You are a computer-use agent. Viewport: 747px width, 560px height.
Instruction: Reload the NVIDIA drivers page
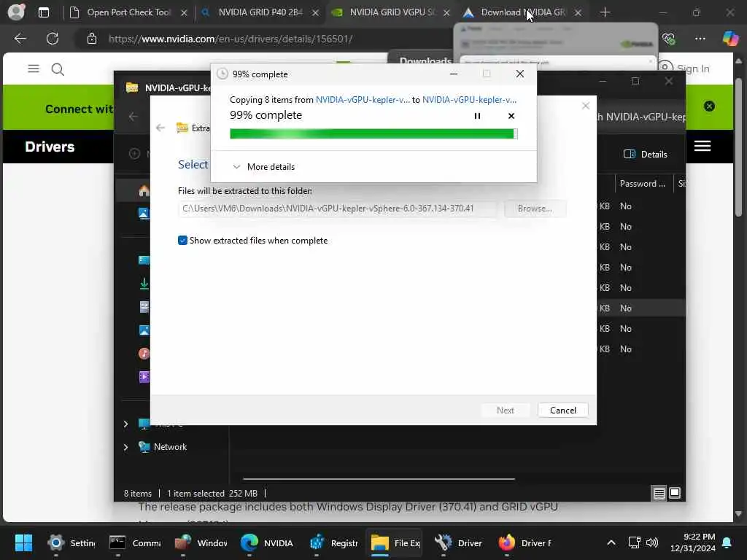click(53, 39)
